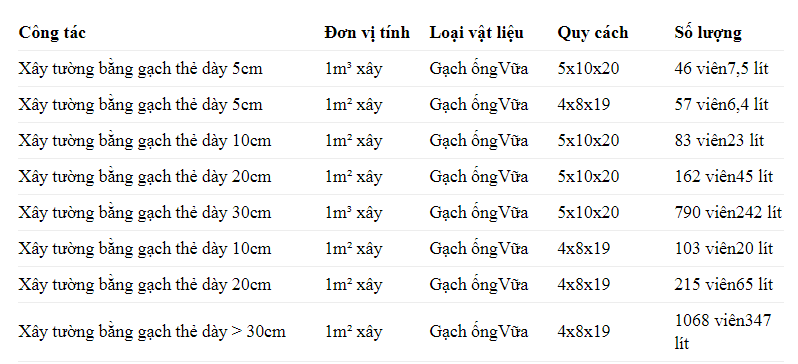Click 'Gạch ốngVữa' in the first row
Image resolution: width=798 pixels, height=364 pixels.
tap(478, 69)
